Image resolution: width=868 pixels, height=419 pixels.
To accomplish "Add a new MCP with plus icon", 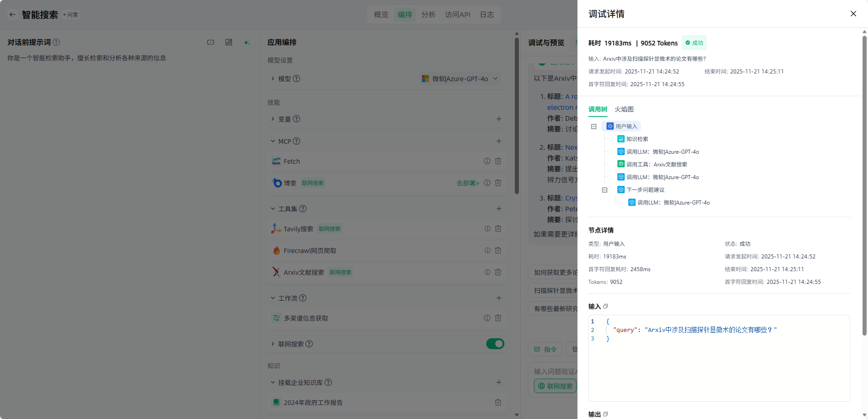I will [x=498, y=141].
